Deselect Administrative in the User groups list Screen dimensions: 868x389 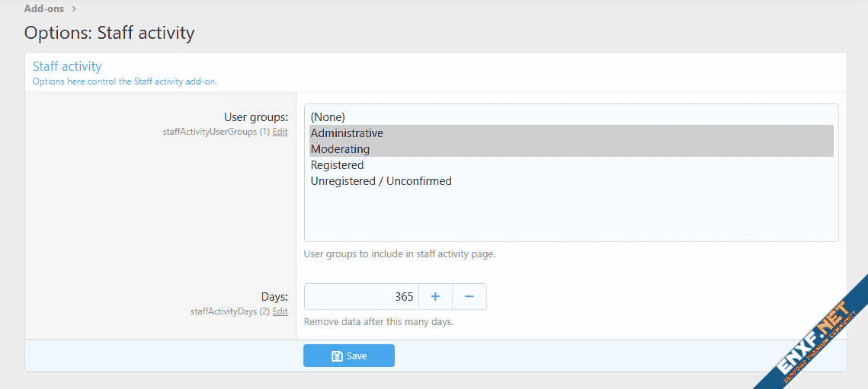tap(347, 133)
